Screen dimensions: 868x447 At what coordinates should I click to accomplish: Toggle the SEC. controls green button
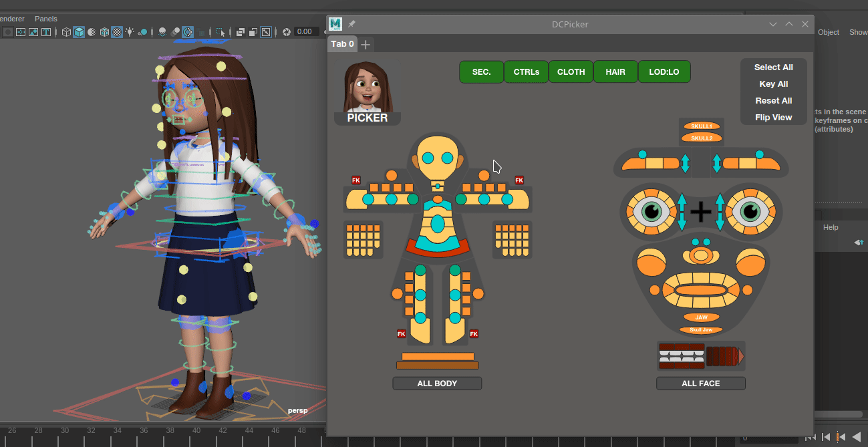pyautogui.click(x=481, y=72)
